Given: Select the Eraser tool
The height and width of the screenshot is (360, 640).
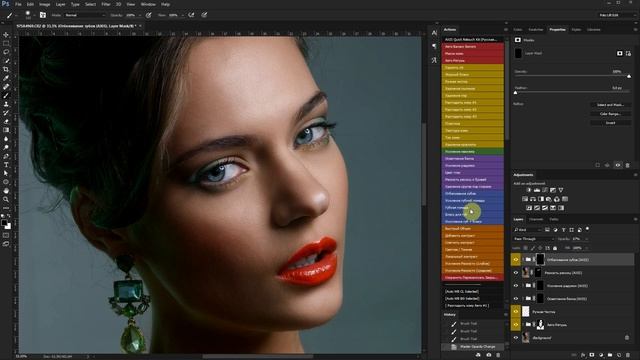Looking at the screenshot, I should [6, 121].
